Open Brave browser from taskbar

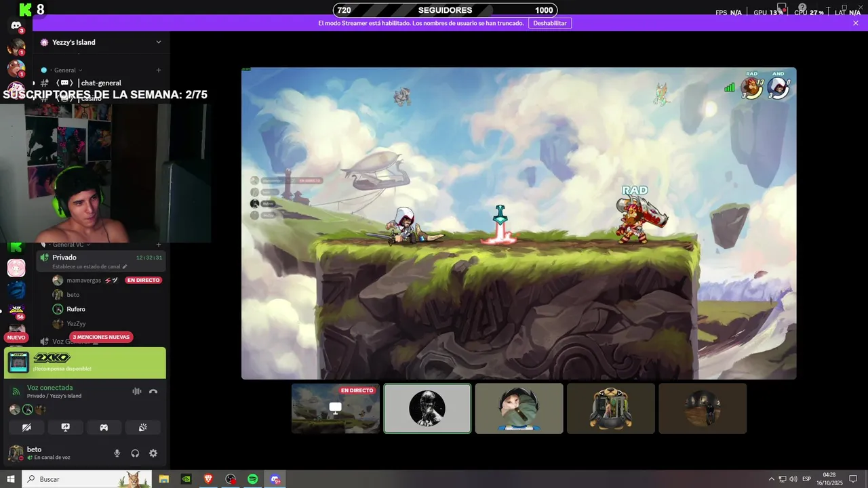208,479
